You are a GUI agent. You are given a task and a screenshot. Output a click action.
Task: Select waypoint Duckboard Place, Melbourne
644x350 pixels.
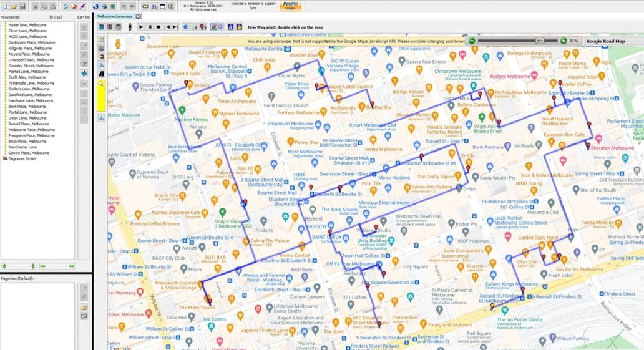click(31, 42)
